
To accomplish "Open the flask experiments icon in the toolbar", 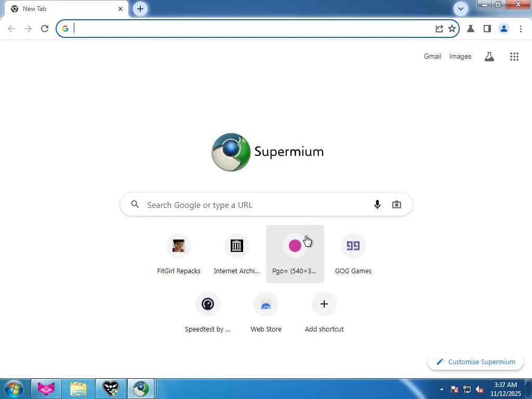I will (x=471, y=29).
